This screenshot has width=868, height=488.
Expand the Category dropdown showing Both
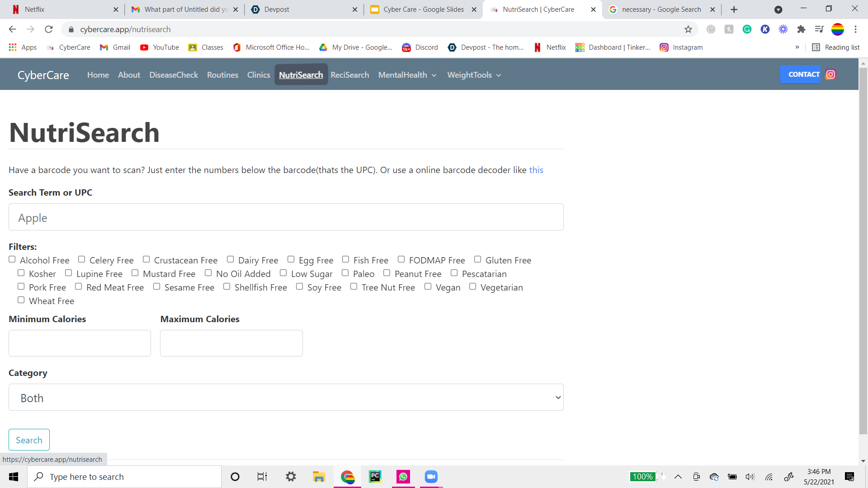[x=286, y=398]
